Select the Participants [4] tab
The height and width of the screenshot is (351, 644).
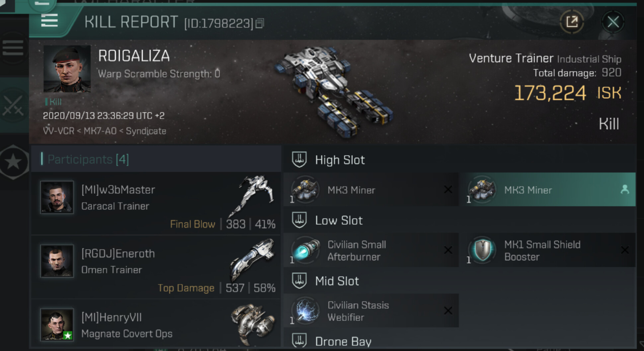[88, 159]
